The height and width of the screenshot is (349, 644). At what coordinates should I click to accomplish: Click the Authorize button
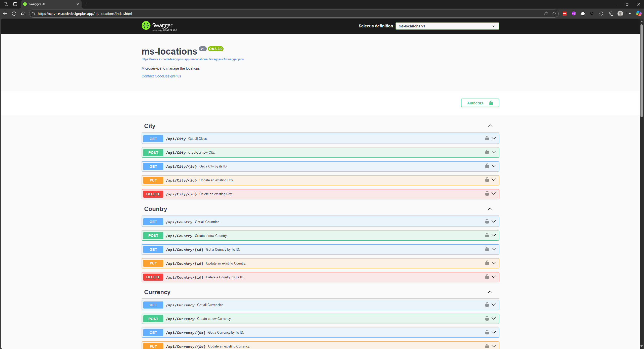point(480,103)
